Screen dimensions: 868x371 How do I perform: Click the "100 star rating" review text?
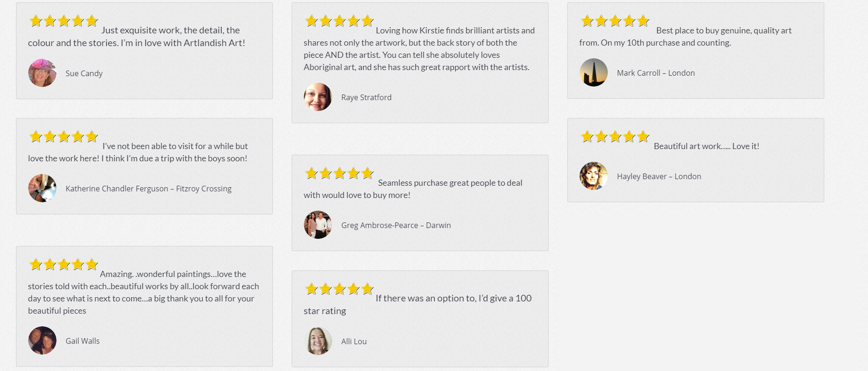point(453,299)
